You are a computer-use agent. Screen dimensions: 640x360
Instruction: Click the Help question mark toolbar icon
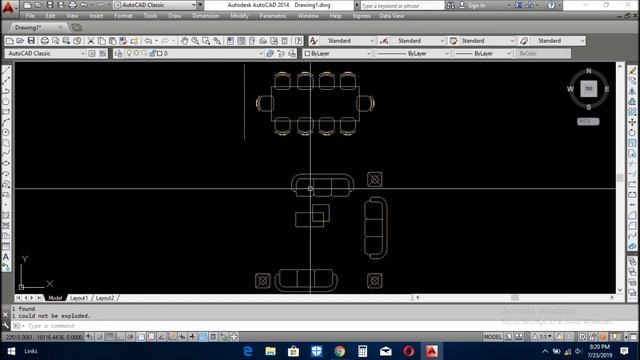click(x=299, y=41)
